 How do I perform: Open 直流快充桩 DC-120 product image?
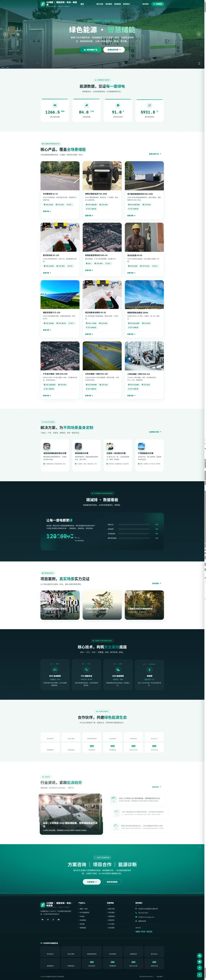(60, 237)
